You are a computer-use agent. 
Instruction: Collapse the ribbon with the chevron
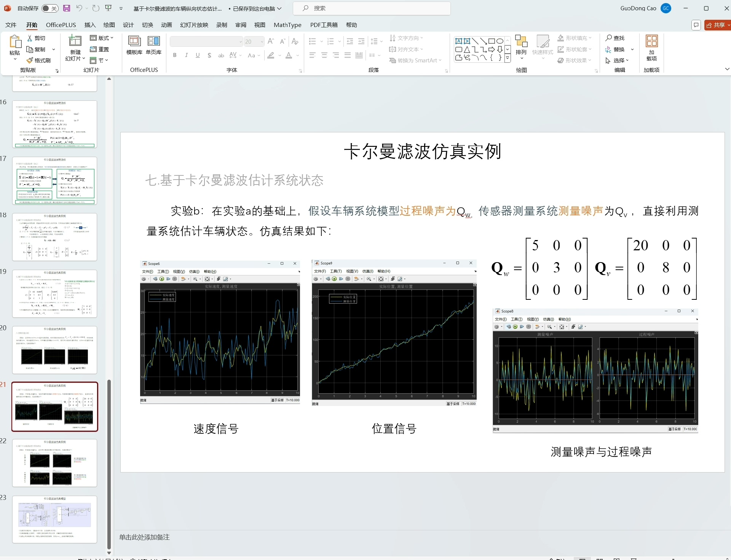click(x=727, y=69)
